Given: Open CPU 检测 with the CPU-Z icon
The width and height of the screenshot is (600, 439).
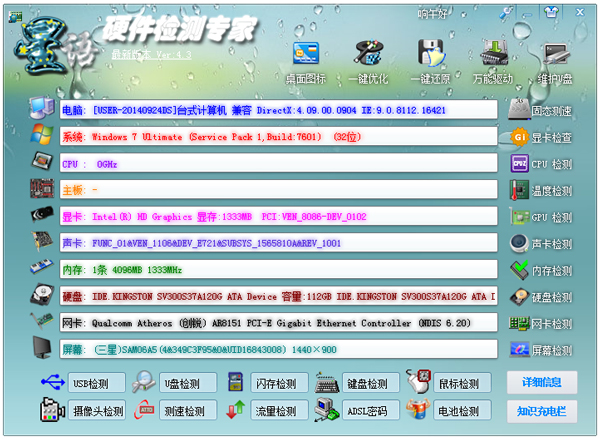Looking at the screenshot, I should pos(541,164).
